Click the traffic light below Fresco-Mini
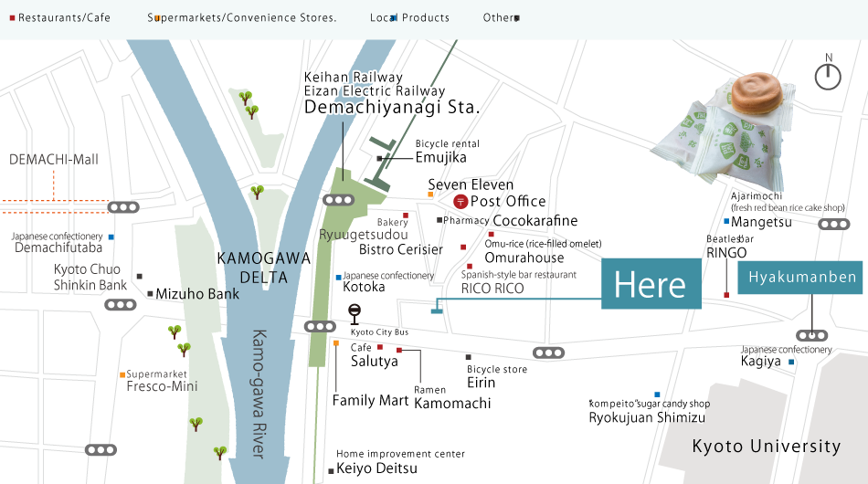 (x=101, y=449)
